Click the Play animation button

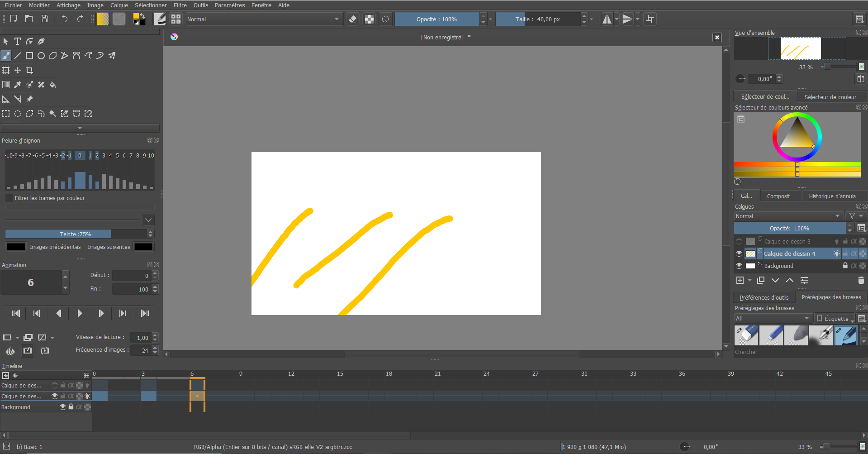point(80,313)
